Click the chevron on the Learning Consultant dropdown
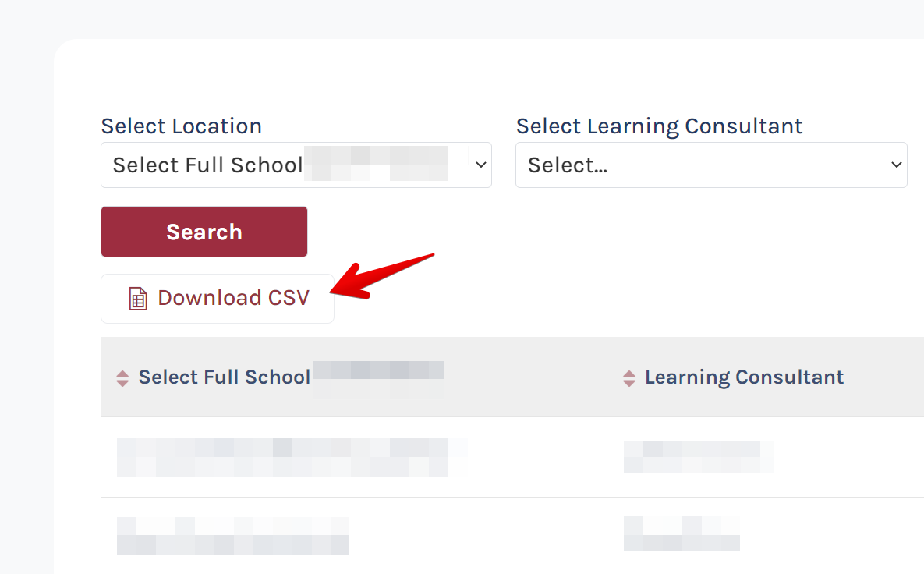This screenshot has width=924, height=574. 895,165
